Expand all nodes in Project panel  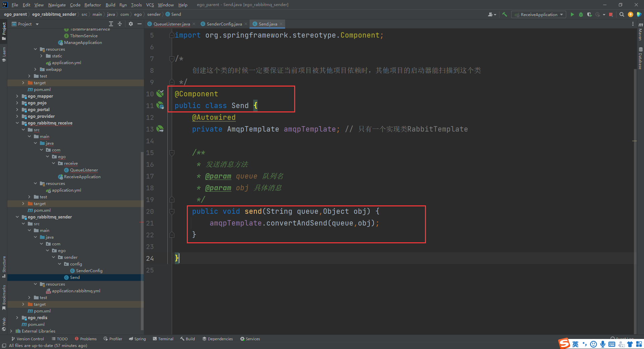(111, 24)
